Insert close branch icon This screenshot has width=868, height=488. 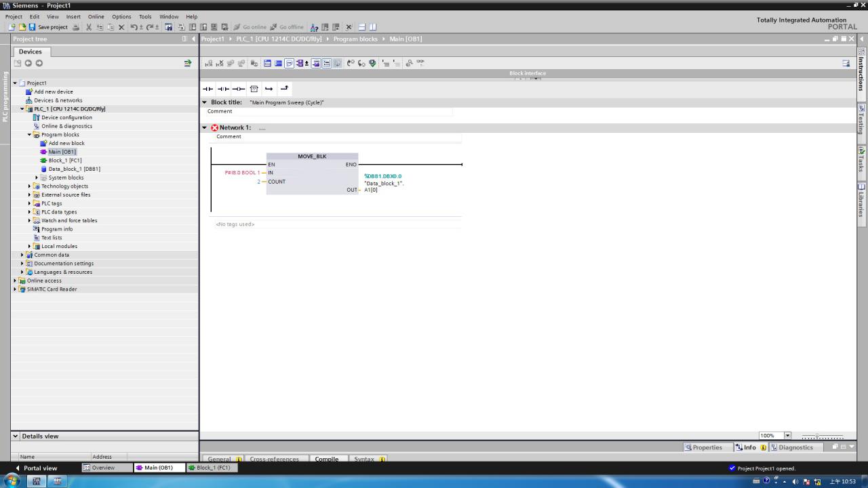[284, 89]
